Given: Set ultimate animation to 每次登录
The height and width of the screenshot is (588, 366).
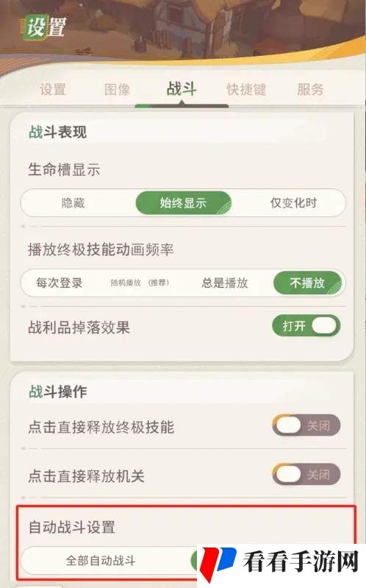Looking at the screenshot, I should (x=60, y=283).
